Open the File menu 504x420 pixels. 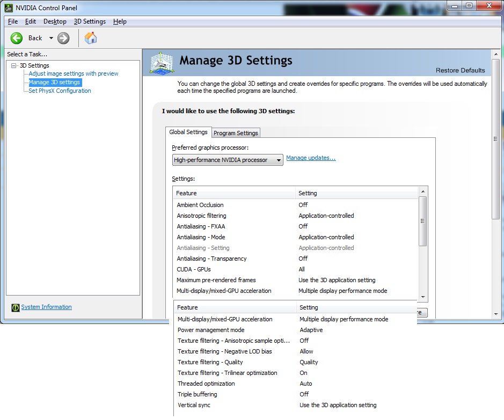coord(13,21)
